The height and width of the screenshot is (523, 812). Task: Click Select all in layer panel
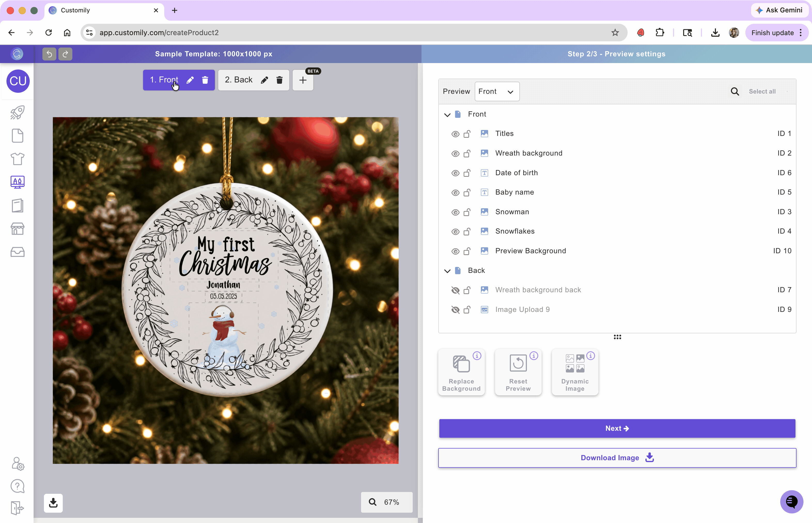pos(762,91)
